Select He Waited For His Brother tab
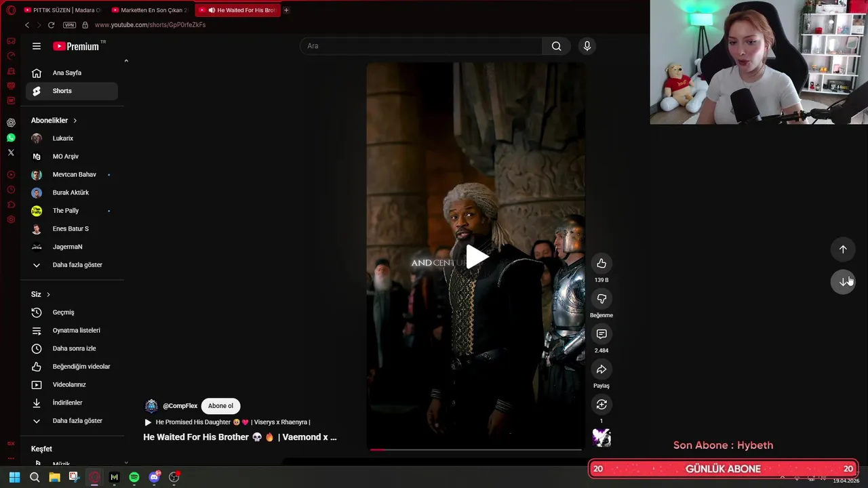 (x=237, y=10)
